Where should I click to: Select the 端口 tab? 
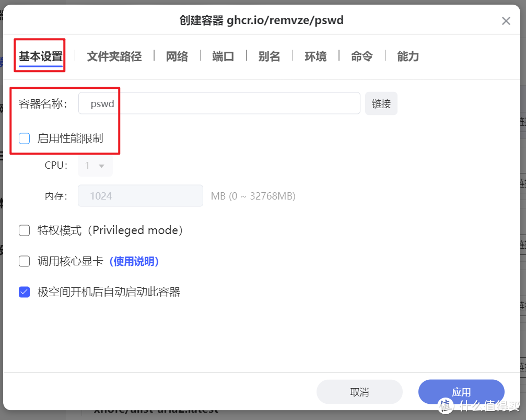(x=223, y=56)
